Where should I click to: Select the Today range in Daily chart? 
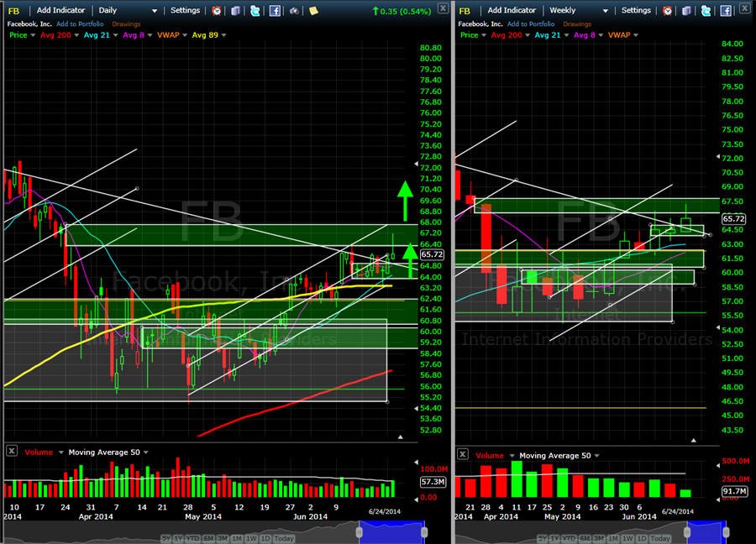(x=284, y=538)
